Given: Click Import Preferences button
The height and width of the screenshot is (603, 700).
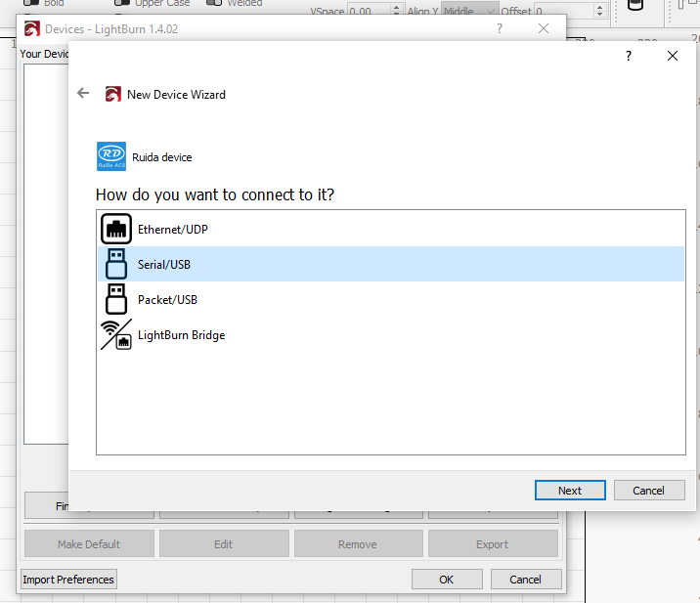Looking at the screenshot, I should click(x=68, y=580).
